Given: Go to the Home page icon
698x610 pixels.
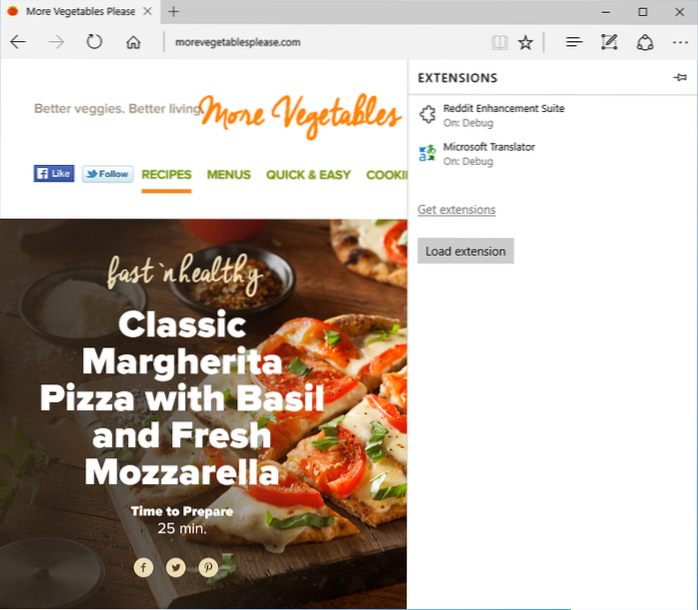Looking at the screenshot, I should click(133, 42).
